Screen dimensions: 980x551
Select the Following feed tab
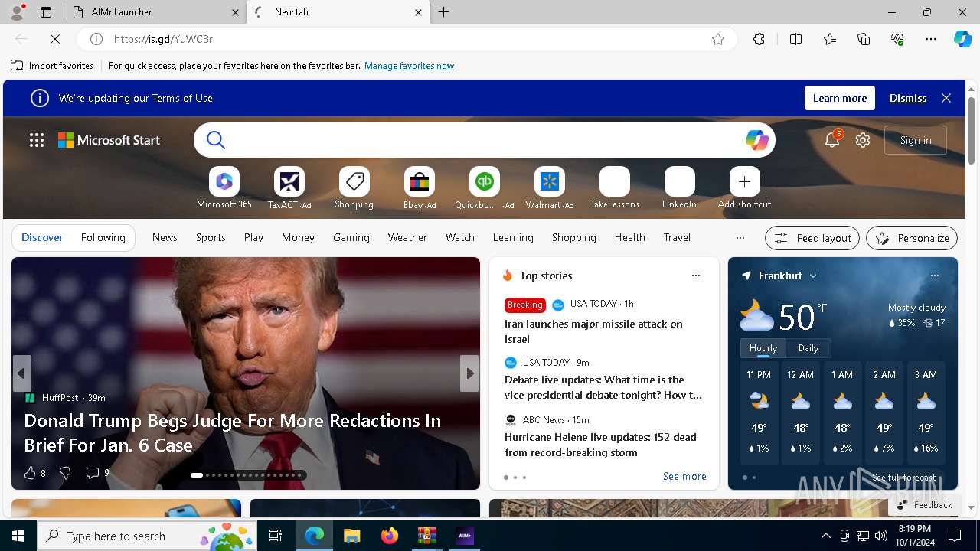tap(103, 238)
